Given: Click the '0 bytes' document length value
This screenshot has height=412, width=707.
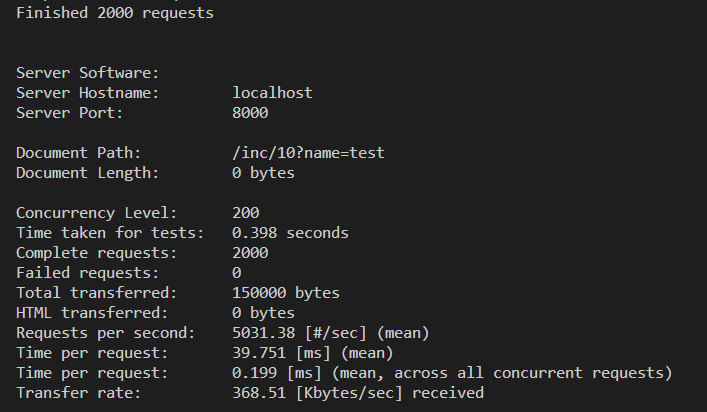Looking at the screenshot, I should click(263, 173).
